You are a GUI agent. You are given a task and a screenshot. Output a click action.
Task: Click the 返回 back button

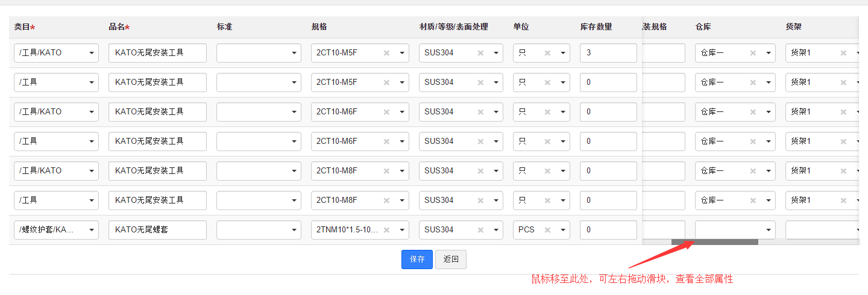point(451,259)
